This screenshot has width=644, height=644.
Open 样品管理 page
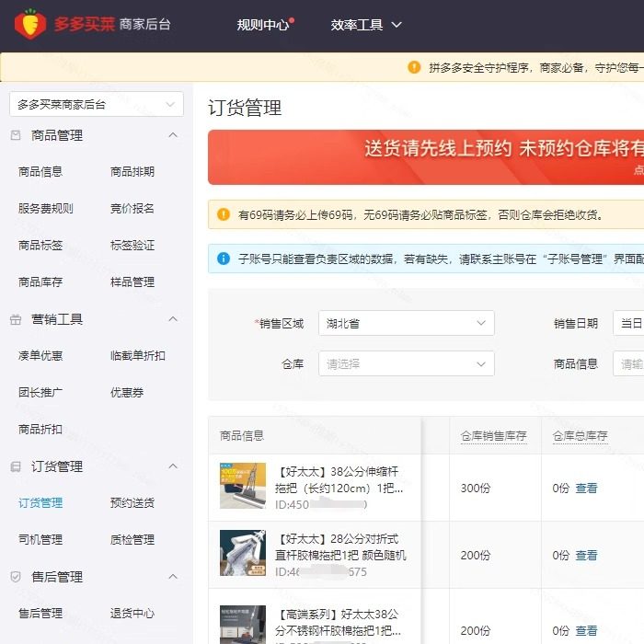(x=132, y=282)
